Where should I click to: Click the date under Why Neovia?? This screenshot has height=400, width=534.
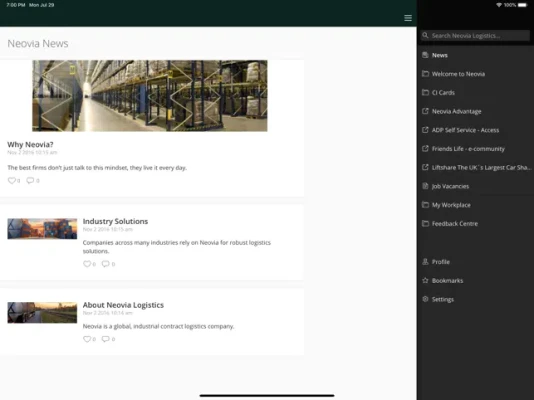pos(32,153)
